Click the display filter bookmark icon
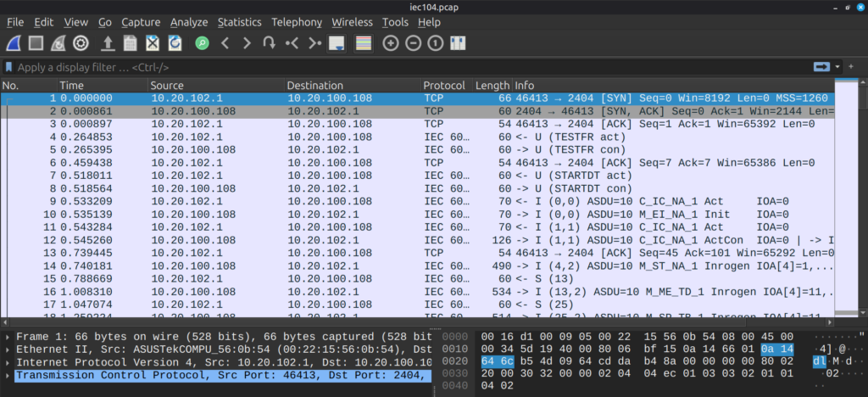The height and width of the screenshot is (397, 868). (8, 68)
